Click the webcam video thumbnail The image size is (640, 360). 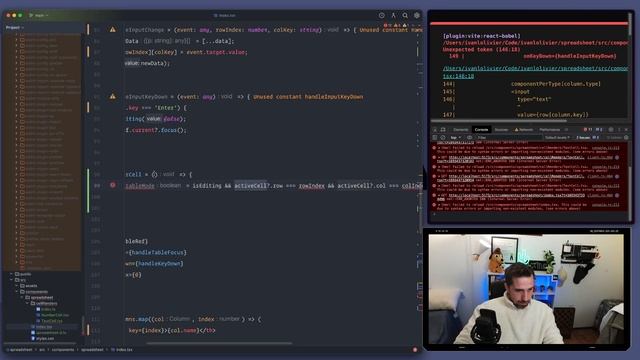coord(526,289)
